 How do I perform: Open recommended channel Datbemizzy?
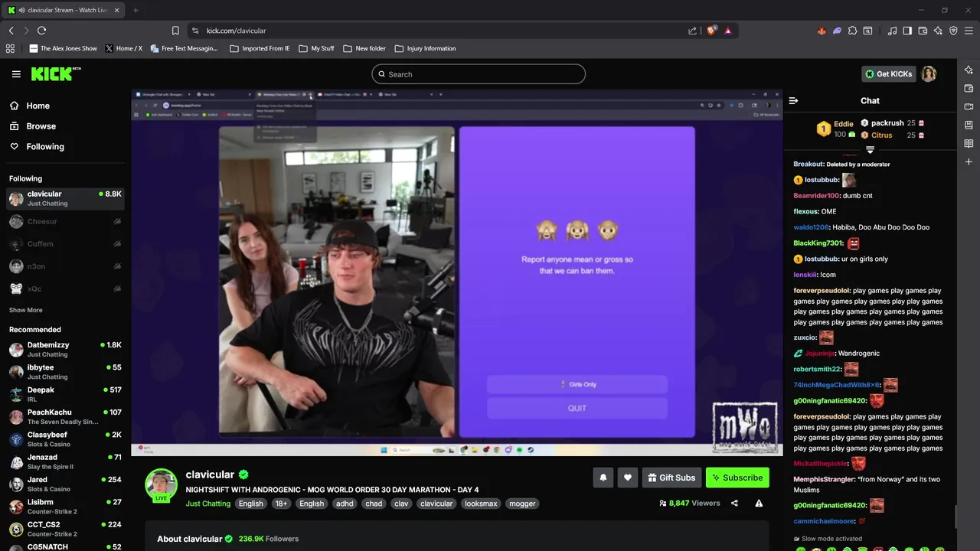click(65, 350)
